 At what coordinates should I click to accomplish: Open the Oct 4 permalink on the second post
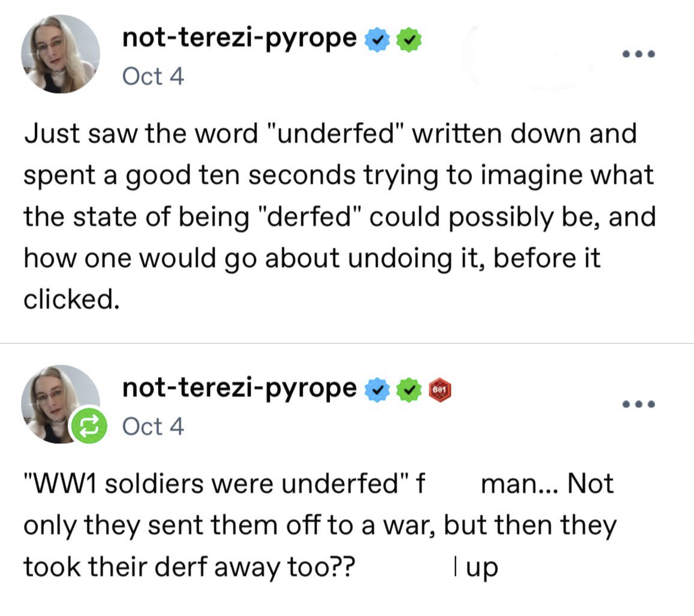click(x=154, y=427)
